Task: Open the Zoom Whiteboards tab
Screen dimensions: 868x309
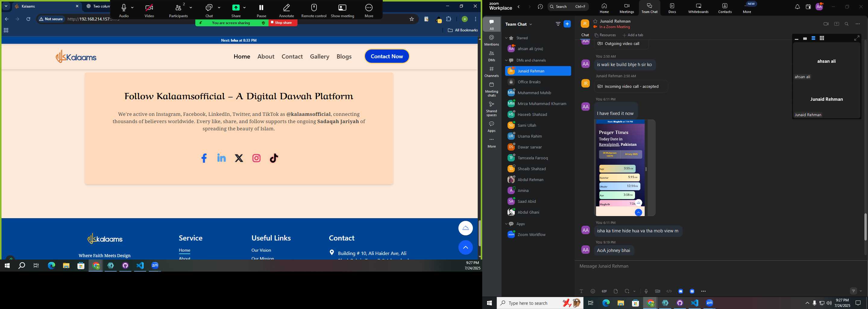Action: click(x=698, y=8)
